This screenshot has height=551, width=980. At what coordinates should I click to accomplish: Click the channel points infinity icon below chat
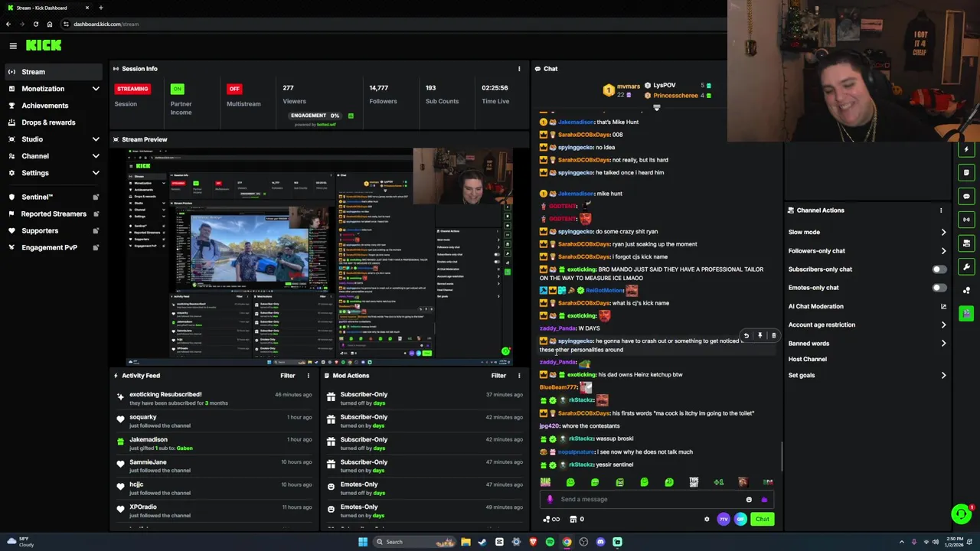(x=551, y=520)
